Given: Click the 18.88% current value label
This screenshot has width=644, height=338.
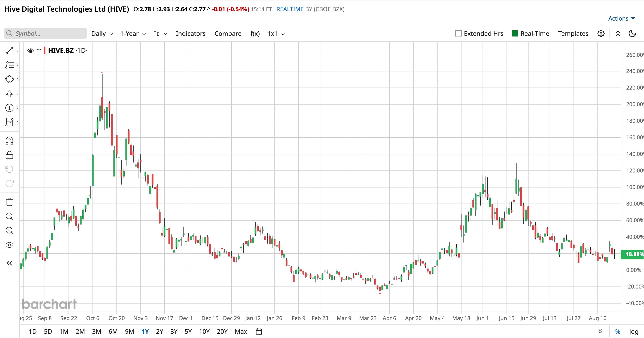Looking at the screenshot, I should (633, 254).
